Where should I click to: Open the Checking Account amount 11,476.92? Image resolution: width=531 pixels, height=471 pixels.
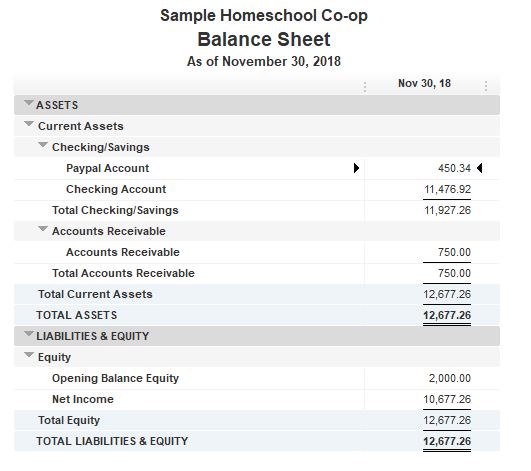pos(447,189)
